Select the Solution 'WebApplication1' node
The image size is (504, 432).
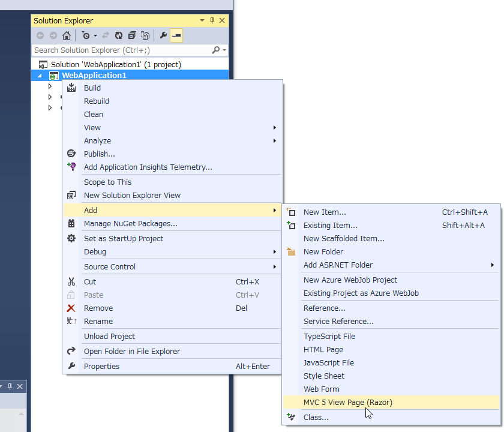point(116,64)
